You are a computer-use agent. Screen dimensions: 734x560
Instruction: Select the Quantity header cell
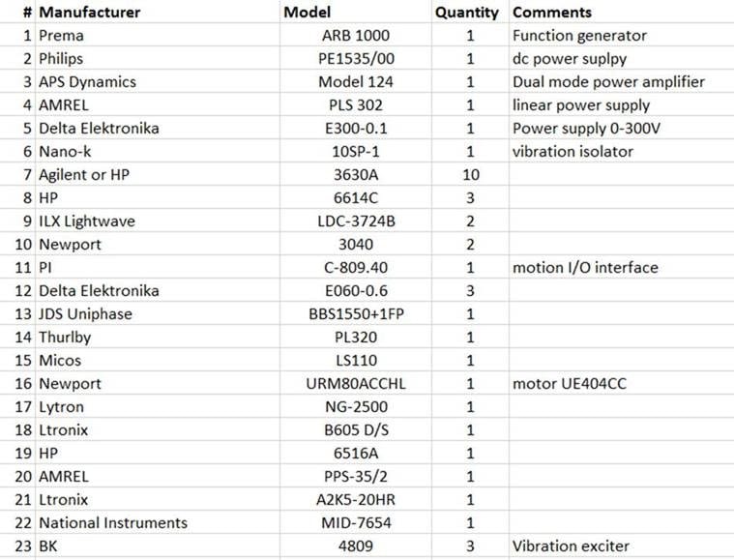pyautogui.click(x=470, y=12)
